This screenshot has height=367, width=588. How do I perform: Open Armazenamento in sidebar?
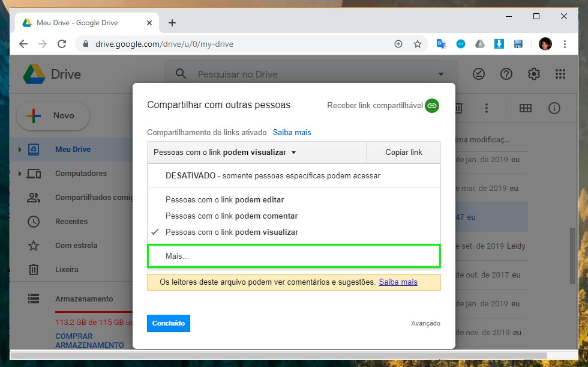tap(84, 299)
